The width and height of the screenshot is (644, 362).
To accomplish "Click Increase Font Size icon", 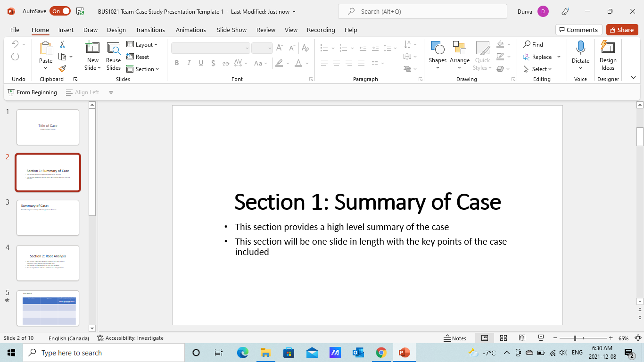I will pyautogui.click(x=280, y=48).
